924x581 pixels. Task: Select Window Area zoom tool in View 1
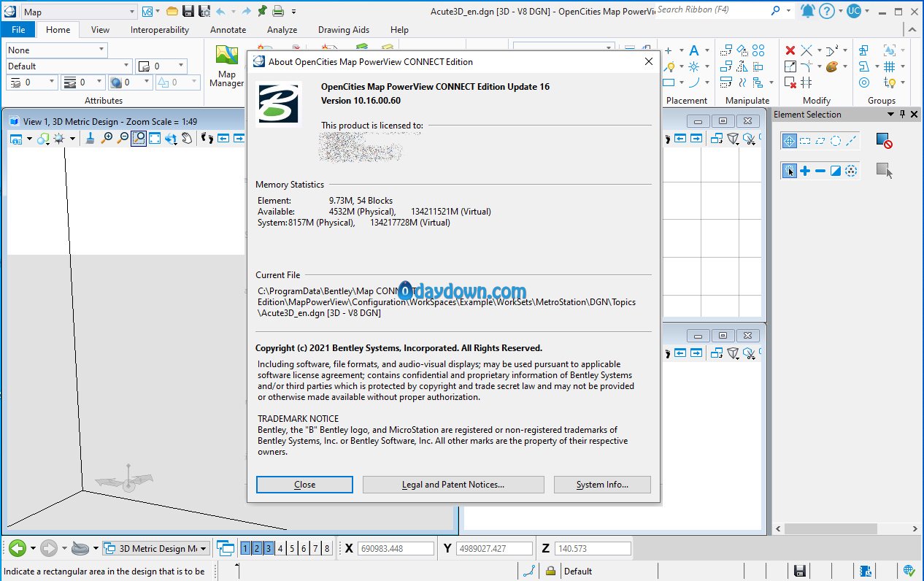(139, 138)
